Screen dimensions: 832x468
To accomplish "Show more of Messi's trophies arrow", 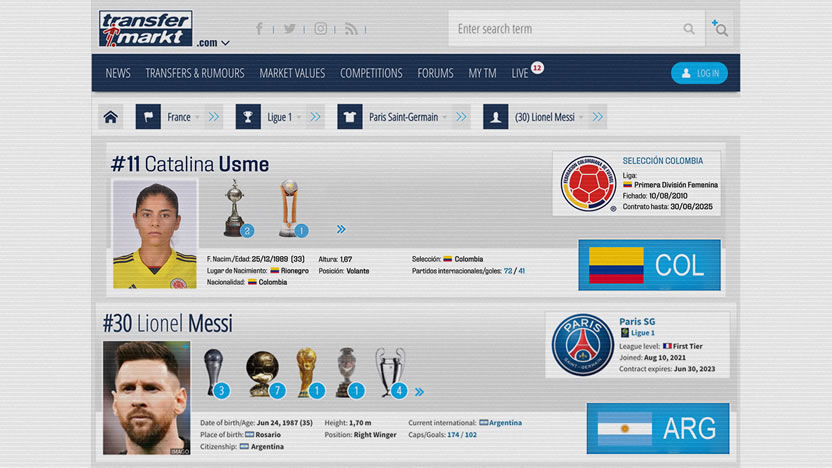I will pyautogui.click(x=419, y=392).
